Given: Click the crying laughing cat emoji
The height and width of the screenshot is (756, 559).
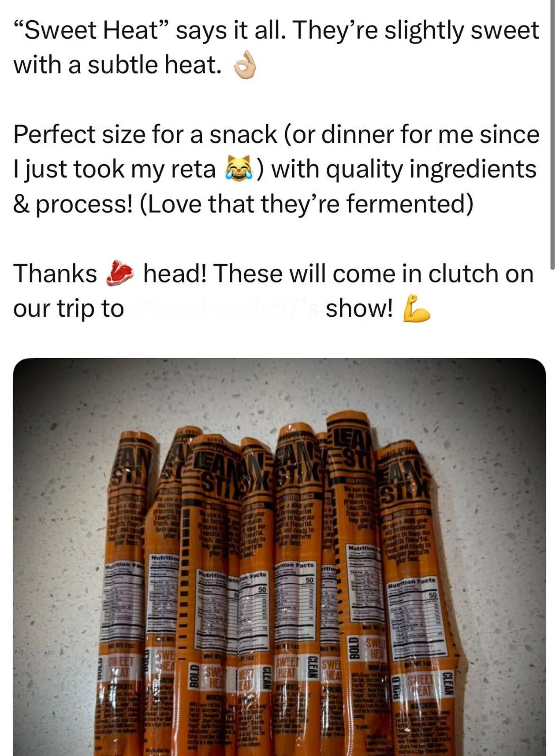Looking at the screenshot, I should (x=239, y=169).
